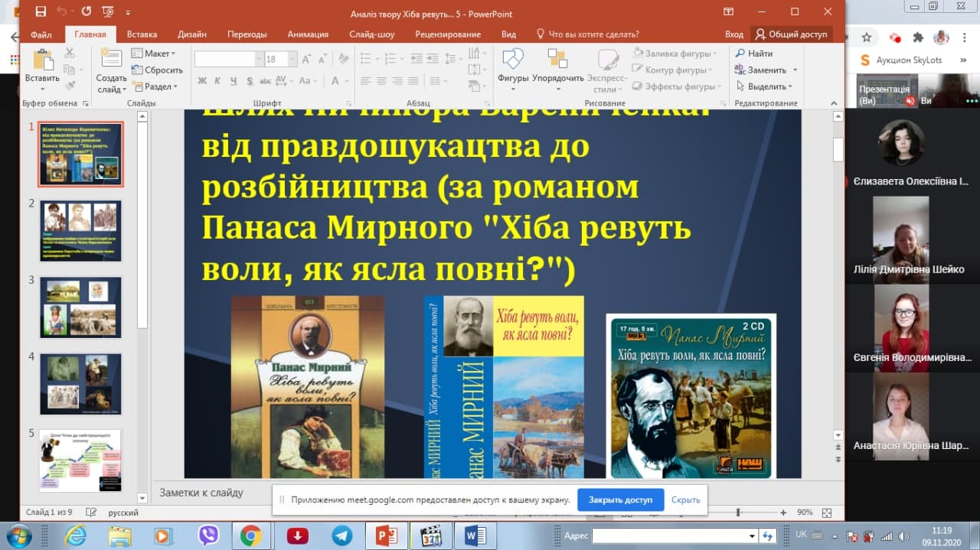Switch to the Slide Show (Слайд-шоу) tab
Screen dimensions: 980x550
click(x=371, y=34)
